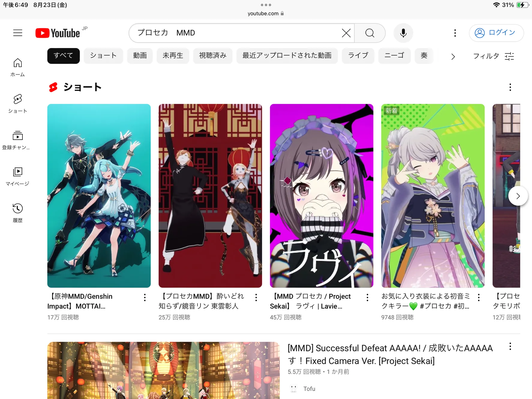Image resolution: width=532 pixels, height=399 pixels.
Task: Select the ニーゴ filter chip
Action: tap(394, 56)
